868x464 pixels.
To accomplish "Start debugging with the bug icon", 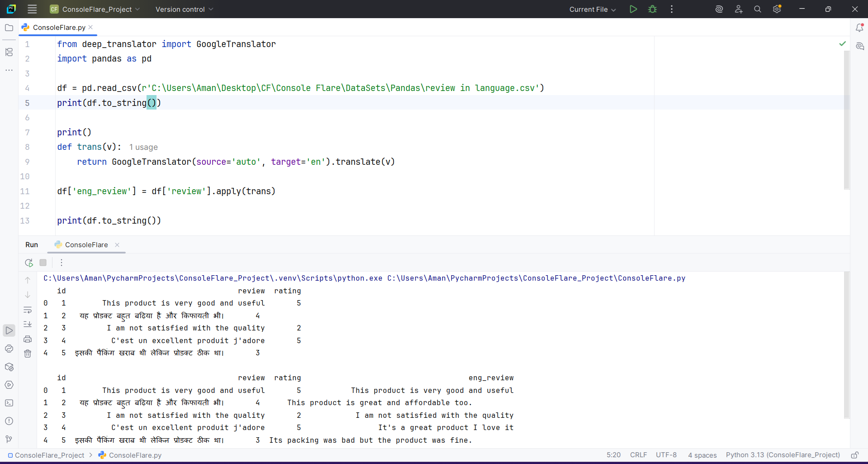I will (652, 9).
